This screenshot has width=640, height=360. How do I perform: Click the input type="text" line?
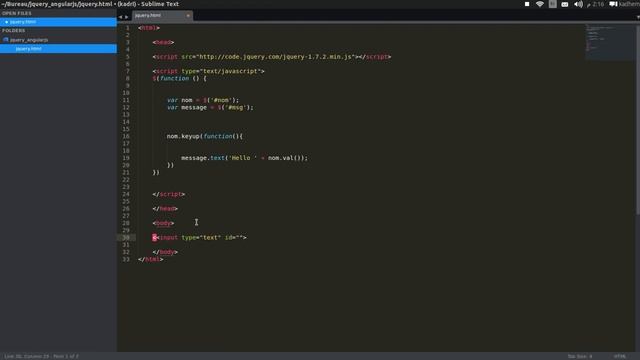(x=200, y=238)
